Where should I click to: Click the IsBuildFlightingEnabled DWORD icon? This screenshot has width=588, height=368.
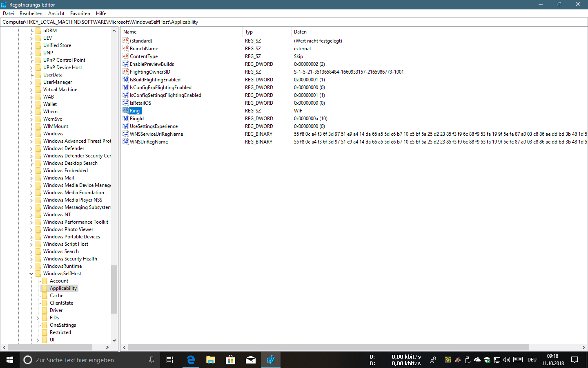pyautogui.click(x=126, y=79)
